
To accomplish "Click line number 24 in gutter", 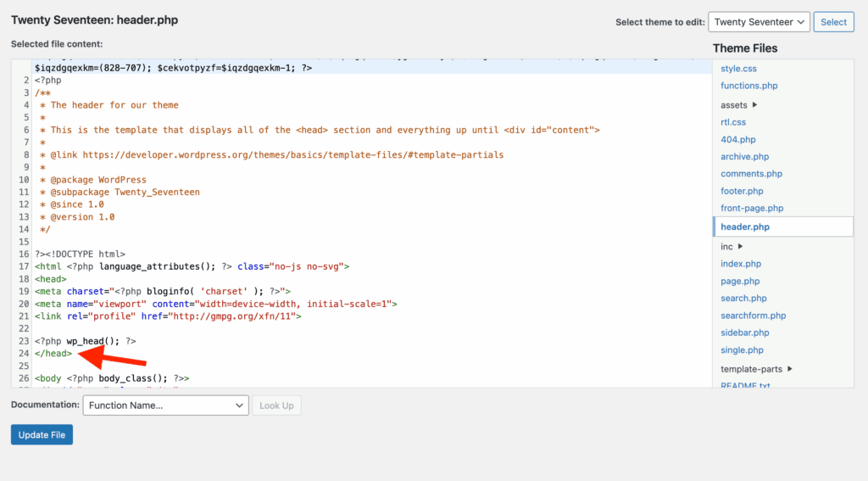I will (23, 354).
